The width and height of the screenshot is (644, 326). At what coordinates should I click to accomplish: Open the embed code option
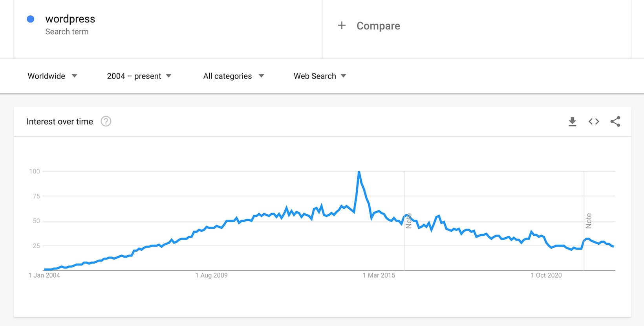593,121
